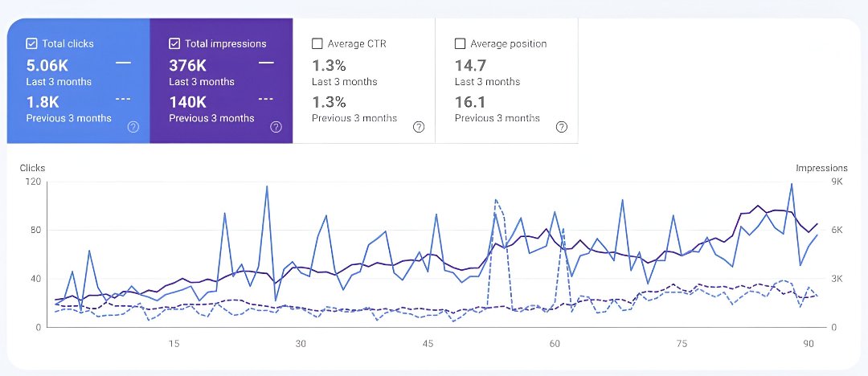Uncheck the Total impressions checkbox

click(174, 43)
